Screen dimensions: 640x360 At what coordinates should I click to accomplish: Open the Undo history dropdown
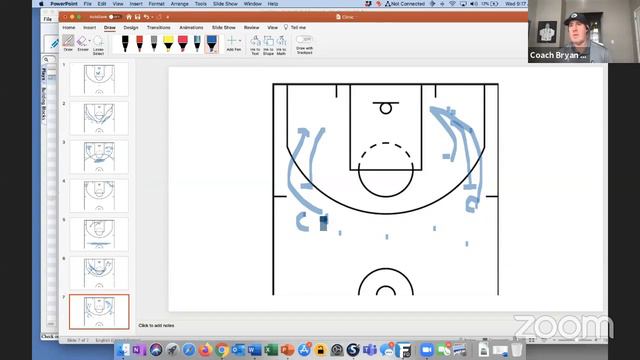click(152, 17)
